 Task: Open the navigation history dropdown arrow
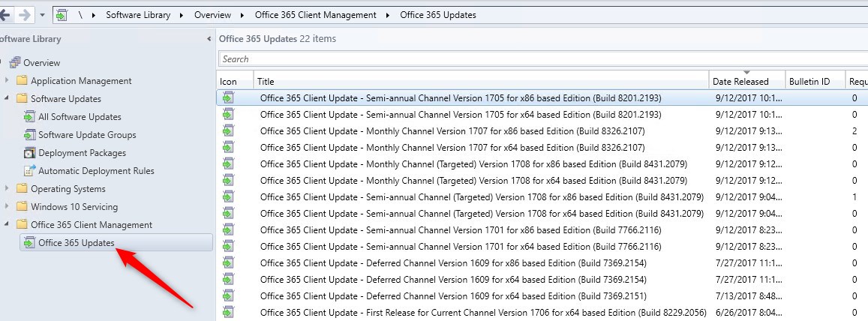click(x=43, y=15)
